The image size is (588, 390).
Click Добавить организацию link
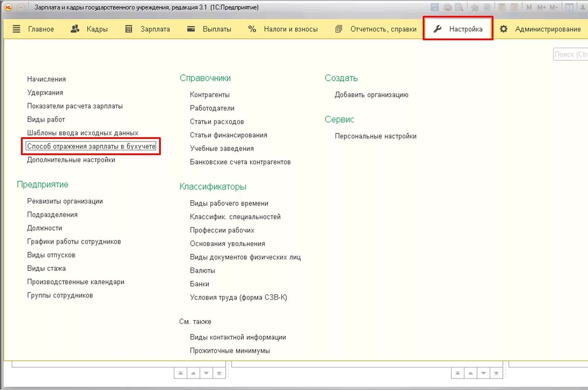point(371,95)
